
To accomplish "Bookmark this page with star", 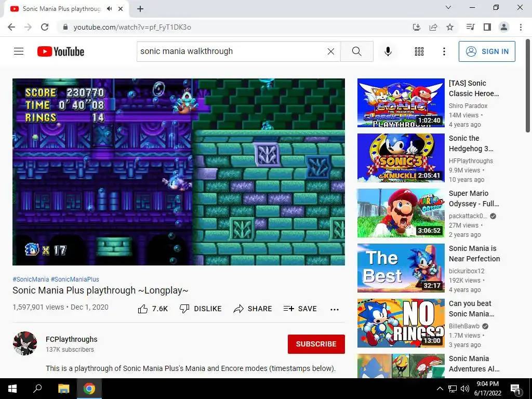I will coord(450,27).
